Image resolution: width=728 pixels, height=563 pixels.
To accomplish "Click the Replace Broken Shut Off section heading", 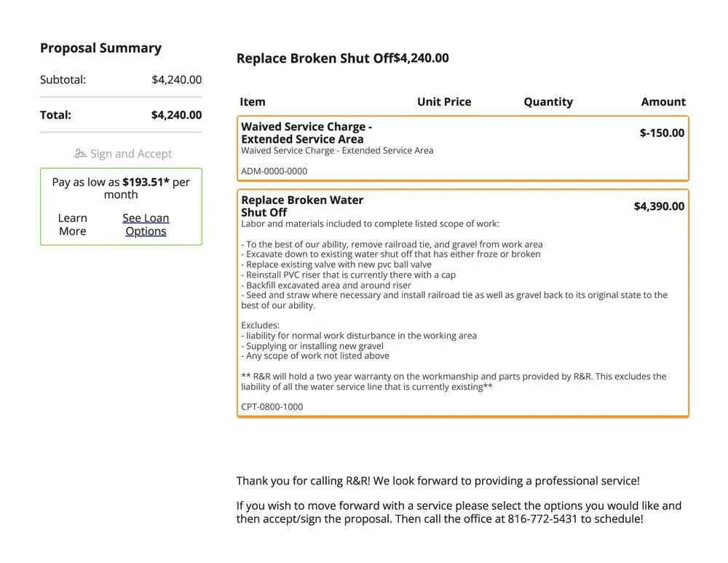I will pos(314,58).
